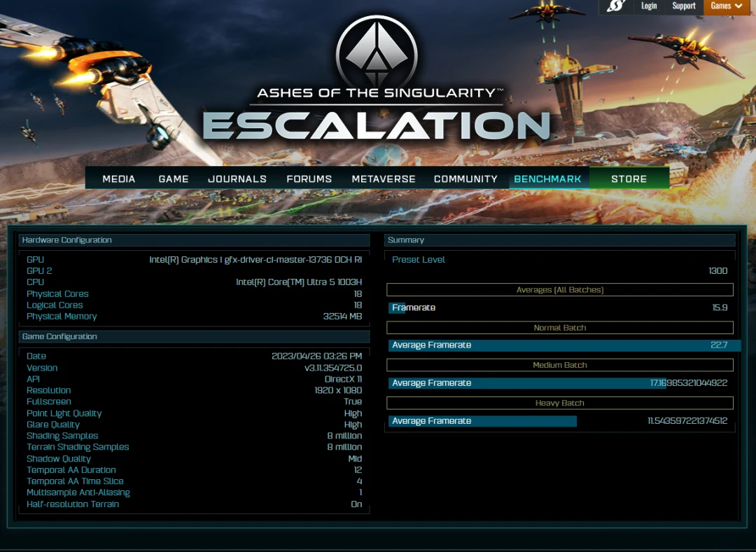The width and height of the screenshot is (756, 552).
Task: Click the Game Configuration header
Action: pyautogui.click(x=194, y=337)
